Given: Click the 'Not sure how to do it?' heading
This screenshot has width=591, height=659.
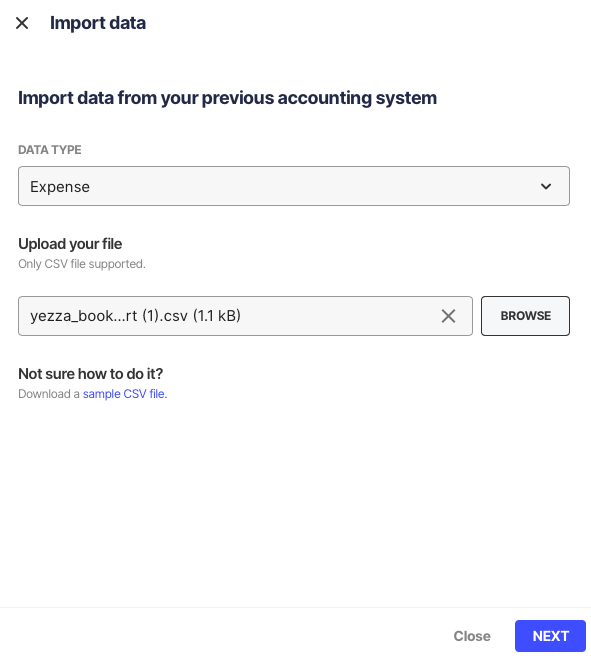Looking at the screenshot, I should (x=90, y=374).
